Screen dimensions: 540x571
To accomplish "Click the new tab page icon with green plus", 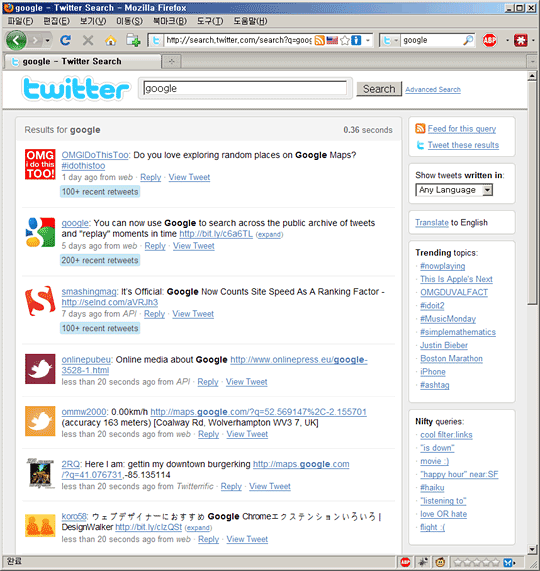I will pyautogui.click(x=133, y=40).
